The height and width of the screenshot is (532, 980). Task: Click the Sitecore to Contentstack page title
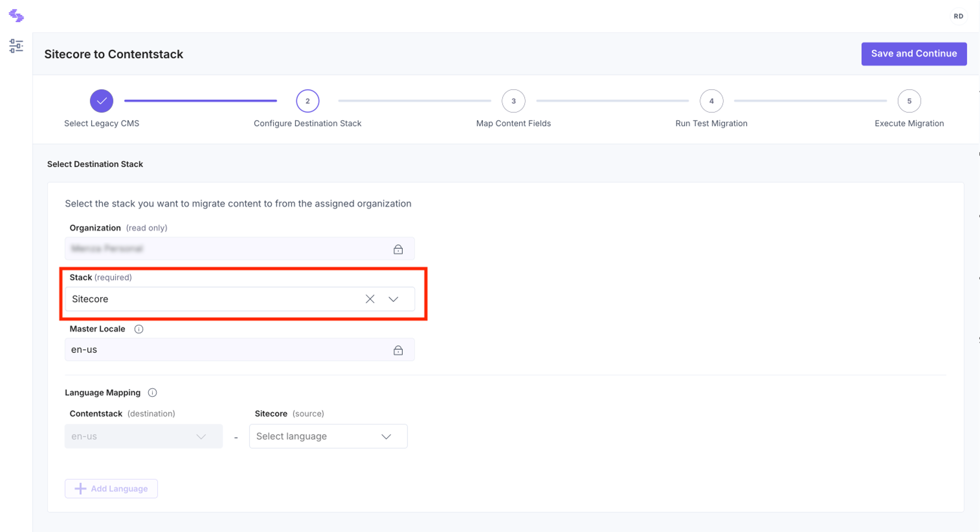[113, 54]
